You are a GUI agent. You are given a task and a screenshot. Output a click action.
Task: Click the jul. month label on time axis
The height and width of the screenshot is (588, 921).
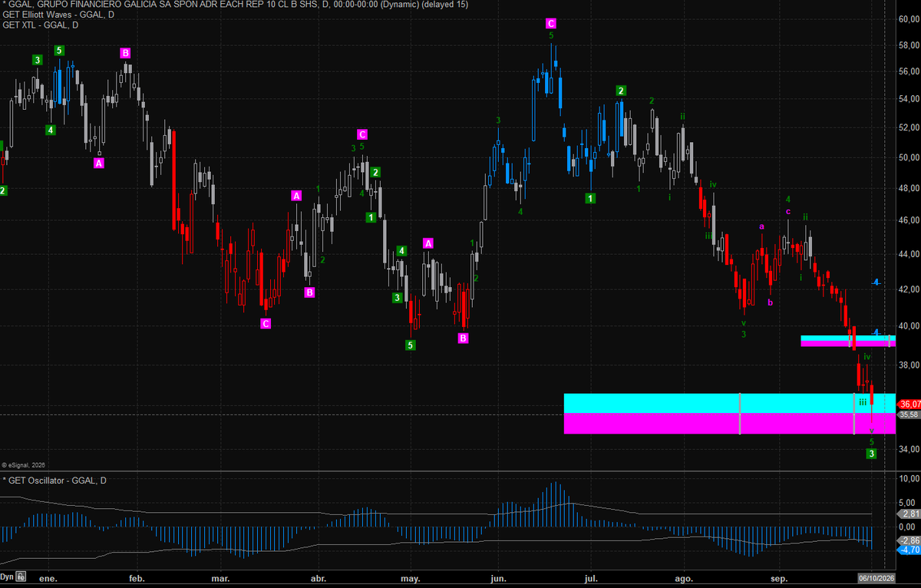592,577
